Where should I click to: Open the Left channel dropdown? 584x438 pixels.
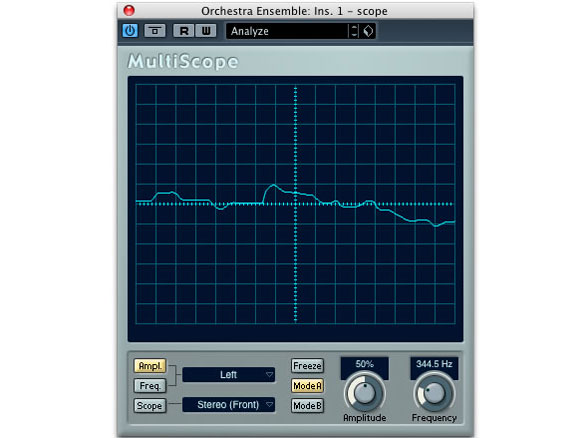coord(229,374)
